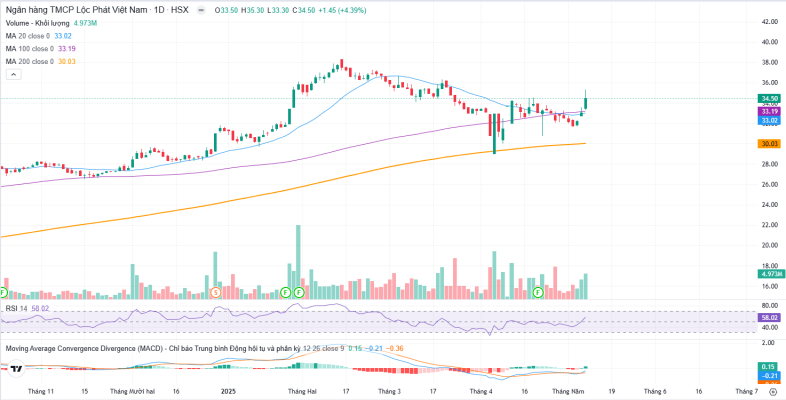This screenshot has height=400, width=786.
Task: Click the L33.30 low value in header
Action: tap(278, 11)
